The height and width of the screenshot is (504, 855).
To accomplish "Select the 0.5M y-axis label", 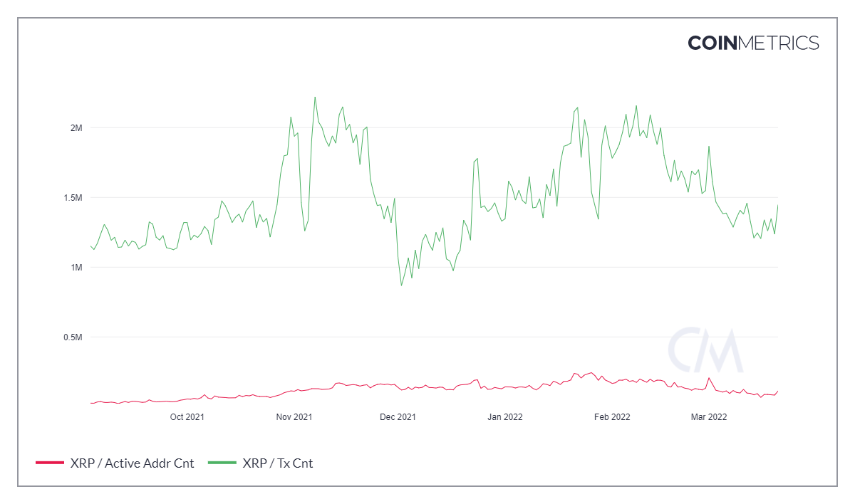I will [72, 337].
